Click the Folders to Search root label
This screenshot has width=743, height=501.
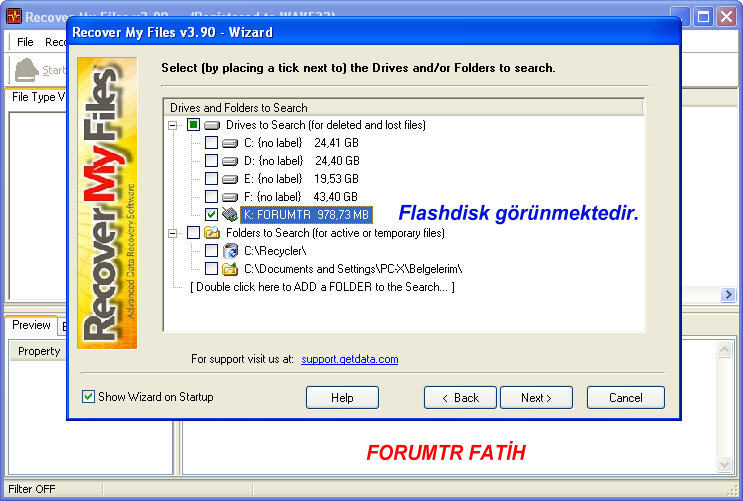click(335, 233)
